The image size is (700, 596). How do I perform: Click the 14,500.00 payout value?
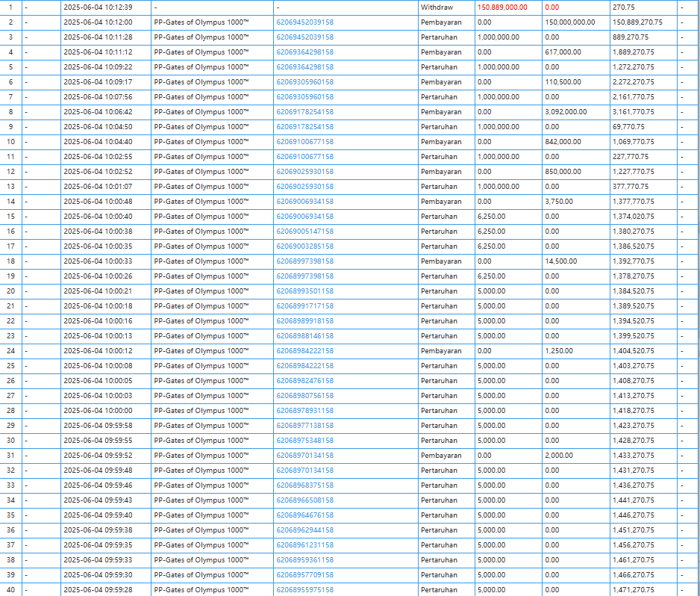[x=560, y=261]
